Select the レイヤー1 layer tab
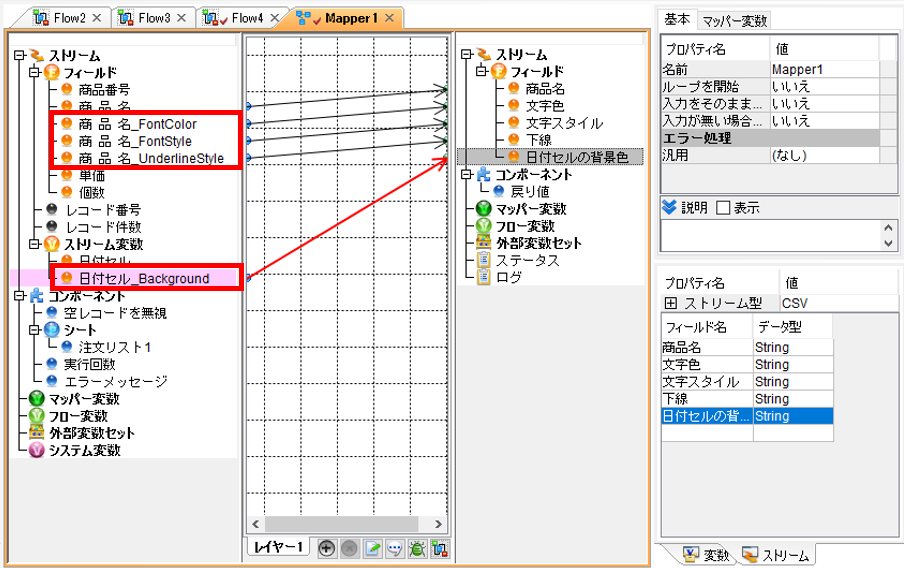 coord(278,547)
